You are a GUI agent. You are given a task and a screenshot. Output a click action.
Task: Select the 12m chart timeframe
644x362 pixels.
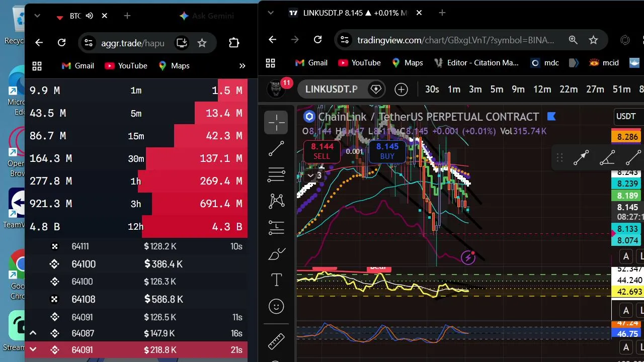(542, 89)
